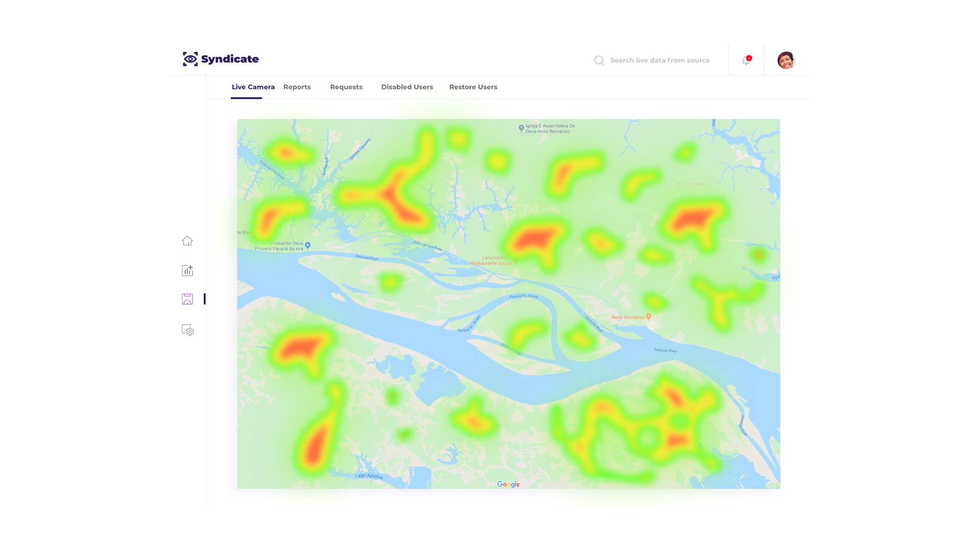Focus the Search live data input field
This screenshot has width=980, height=551.
pyautogui.click(x=660, y=61)
